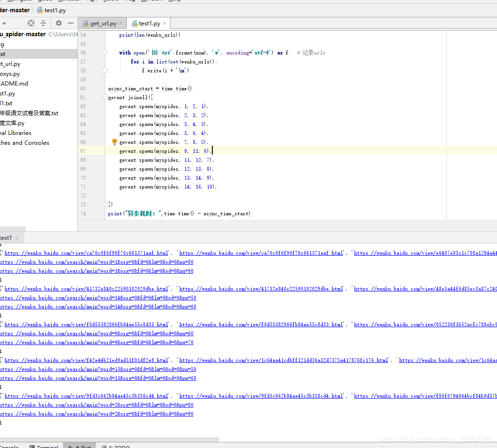
Task: Open search link word=2 pn=80
Action: coord(97,405)
